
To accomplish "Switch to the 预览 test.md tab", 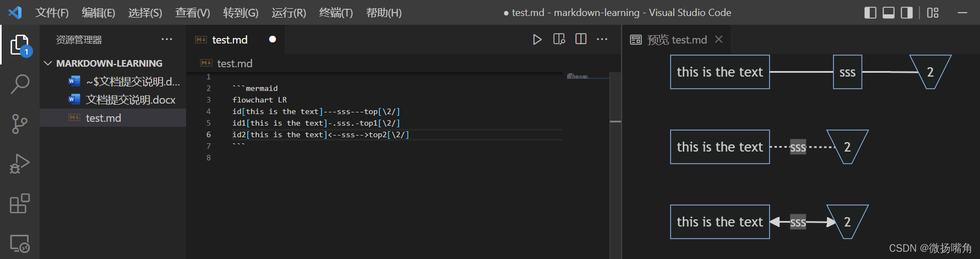I will click(x=677, y=39).
